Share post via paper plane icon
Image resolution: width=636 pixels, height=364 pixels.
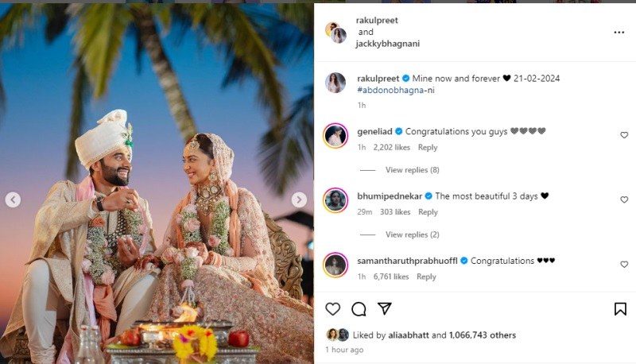tap(384, 309)
